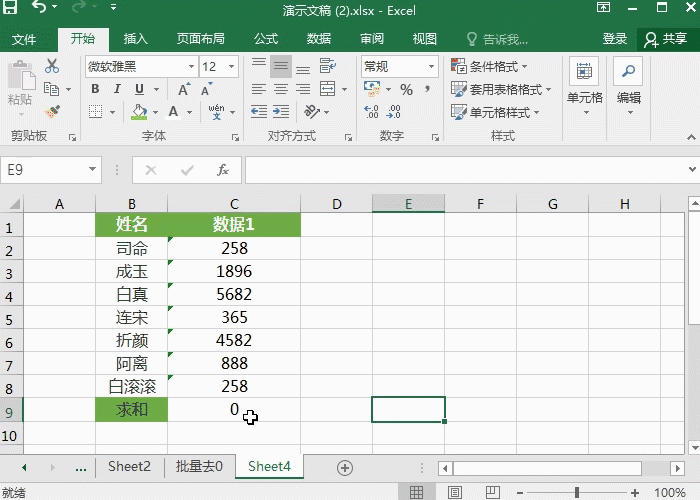Screen dimensions: 700x500
Task: Wrap text in the cell
Action: [x=328, y=66]
